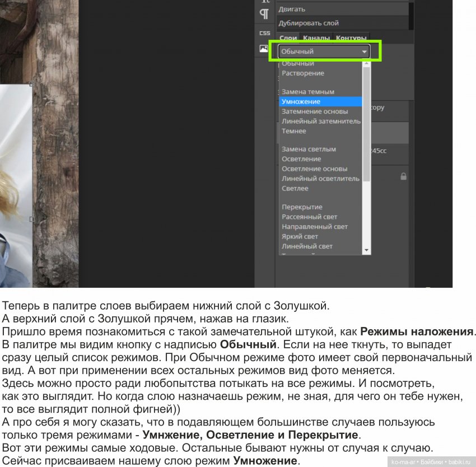
Task: Select the Paragraph tool in the toolbar
Action: tap(264, 12)
